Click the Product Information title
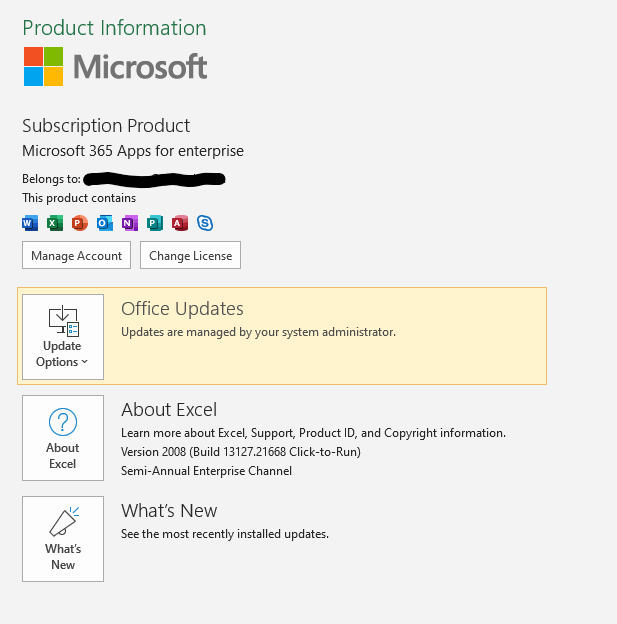 coord(114,28)
